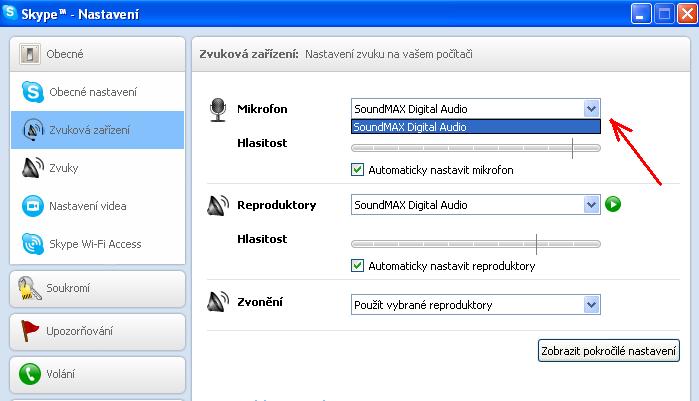Play test sound with green play button

coord(613,204)
